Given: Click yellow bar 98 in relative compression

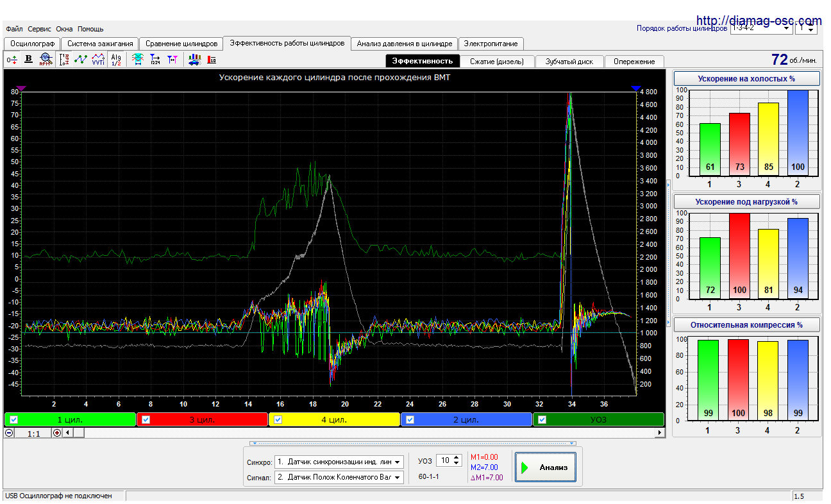Looking at the screenshot, I should tap(767, 381).
